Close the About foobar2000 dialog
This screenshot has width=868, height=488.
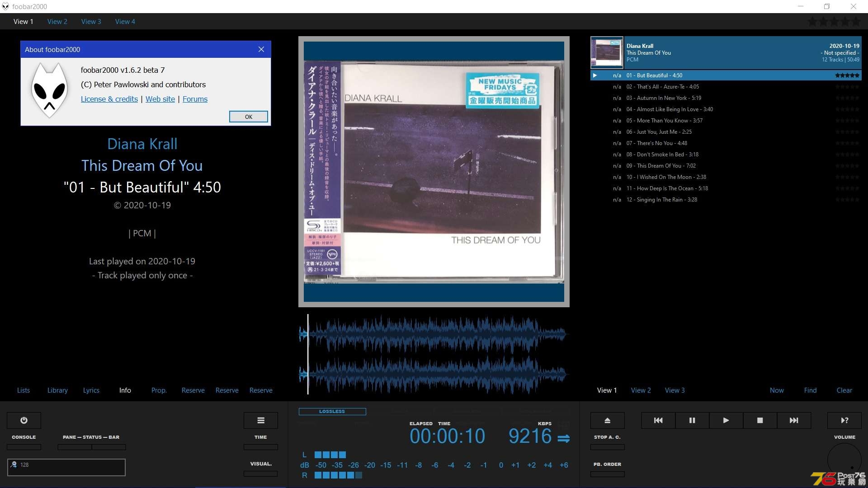(x=261, y=49)
